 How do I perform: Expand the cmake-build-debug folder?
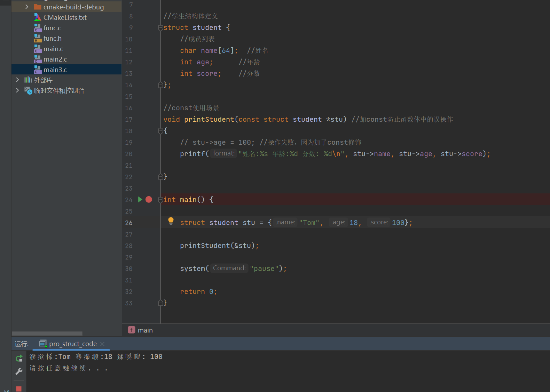point(27,7)
